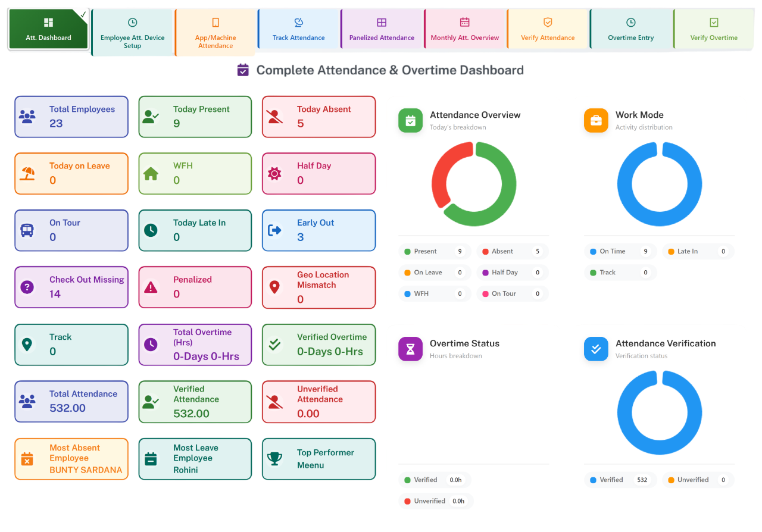Click the exit arrow icon on Early Out card
The width and height of the screenshot is (762, 532).
point(274,230)
